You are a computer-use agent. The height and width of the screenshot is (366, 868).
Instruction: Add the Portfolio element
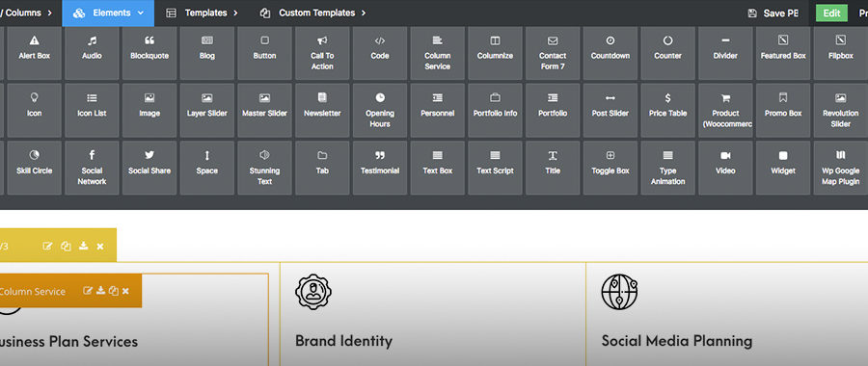click(553, 111)
